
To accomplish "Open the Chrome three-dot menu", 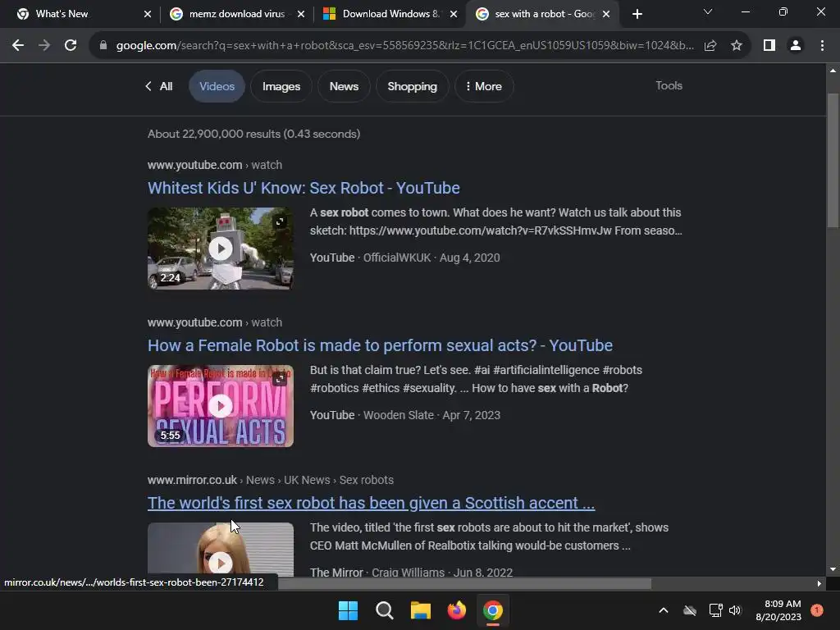I will coord(822,46).
